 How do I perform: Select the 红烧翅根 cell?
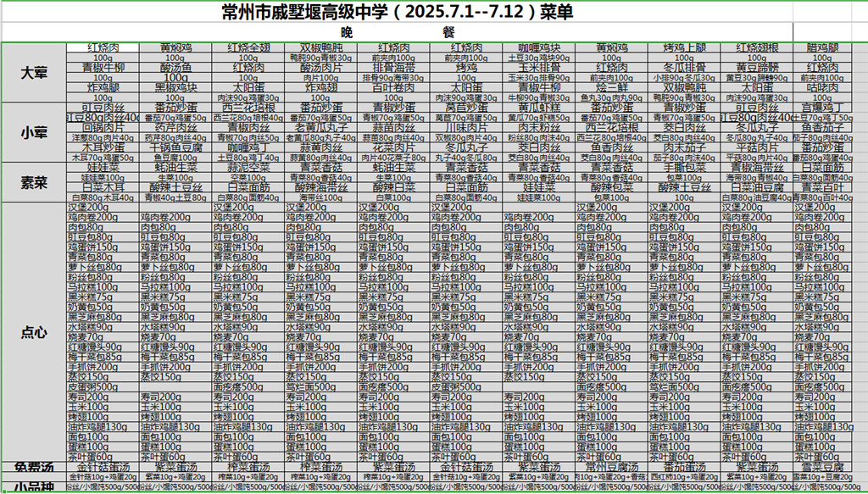click(x=756, y=48)
